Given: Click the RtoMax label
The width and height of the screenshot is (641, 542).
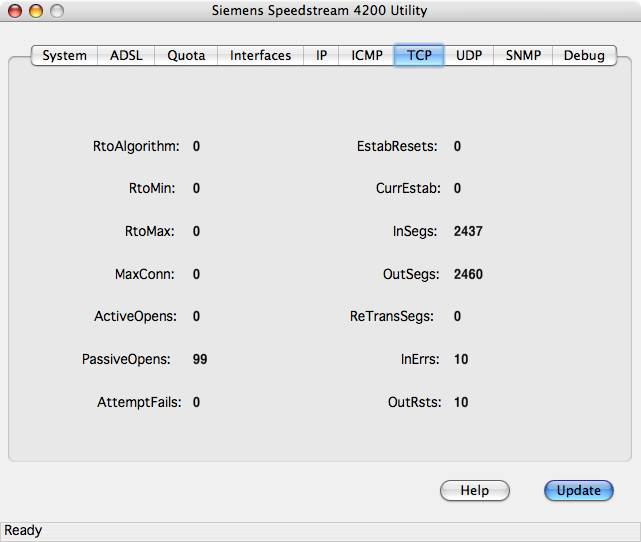Looking at the screenshot, I should tap(150, 231).
